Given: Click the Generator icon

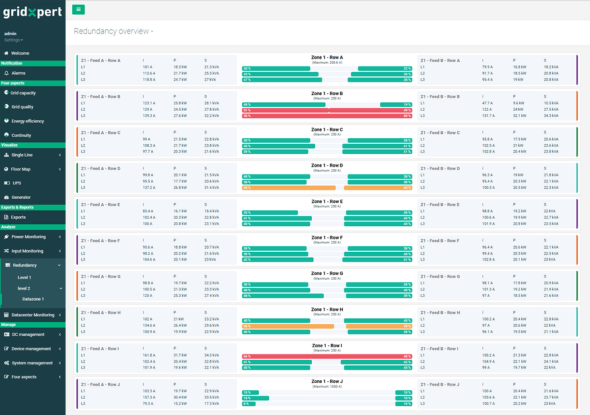Looking at the screenshot, I should (x=6, y=197).
